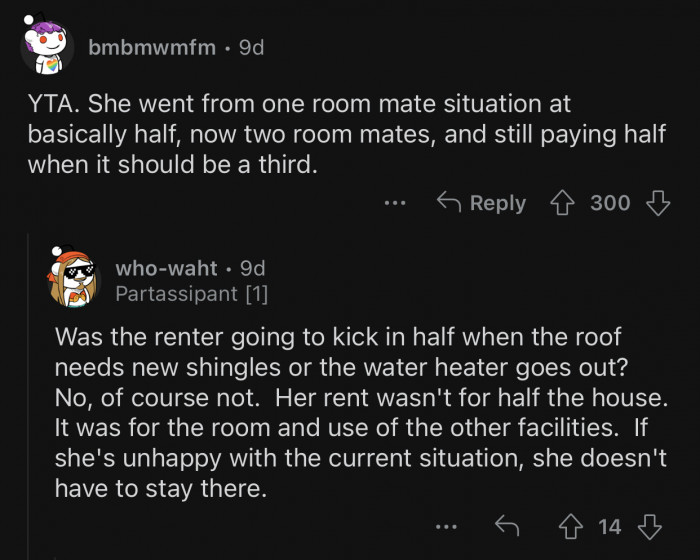Open who-waht's avatar profile picture
700x560 pixels.
(x=74, y=279)
